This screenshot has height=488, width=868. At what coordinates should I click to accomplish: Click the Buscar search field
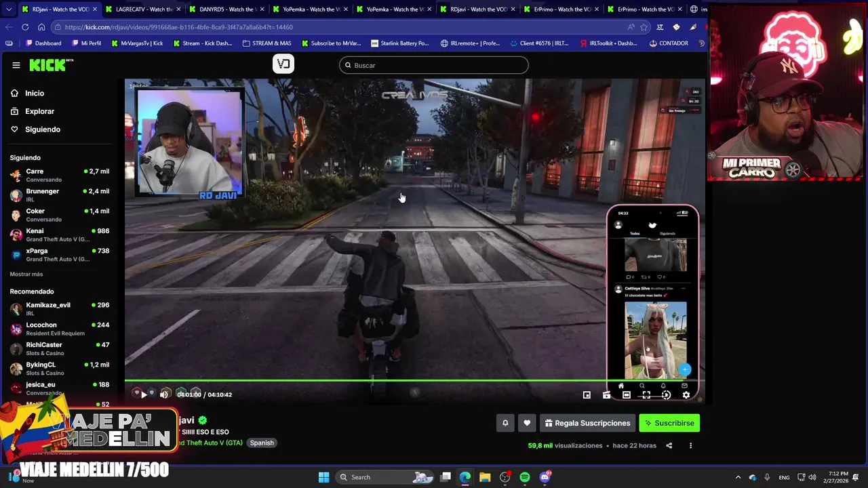coord(434,65)
